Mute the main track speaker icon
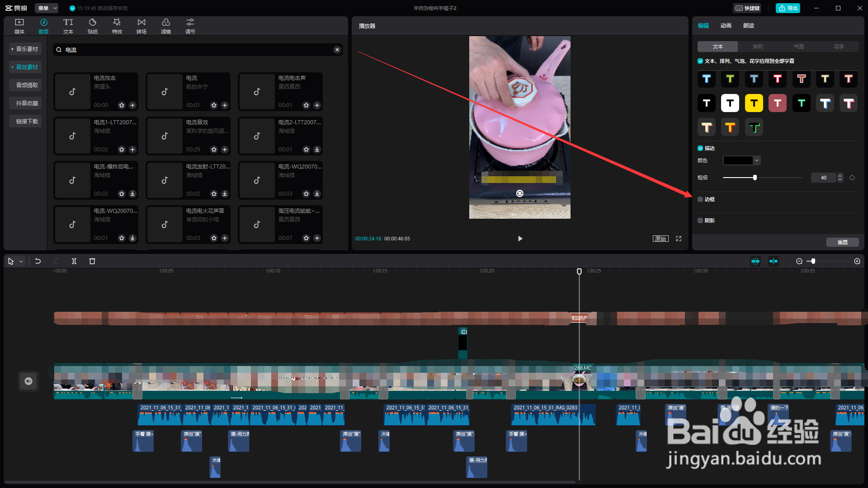The image size is (868, 488). coord(28,381)
